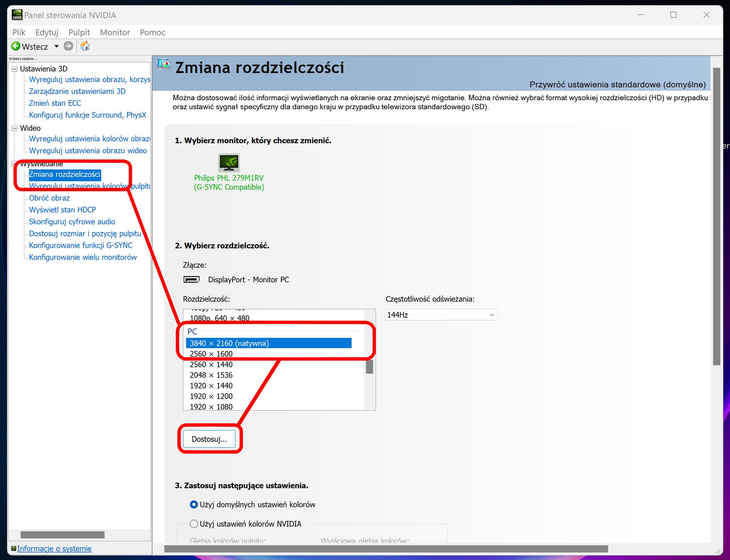Screen dimensions: 730x560
Task: Select resolution 1920 × 1440
Action: click(x=268, y=386)
